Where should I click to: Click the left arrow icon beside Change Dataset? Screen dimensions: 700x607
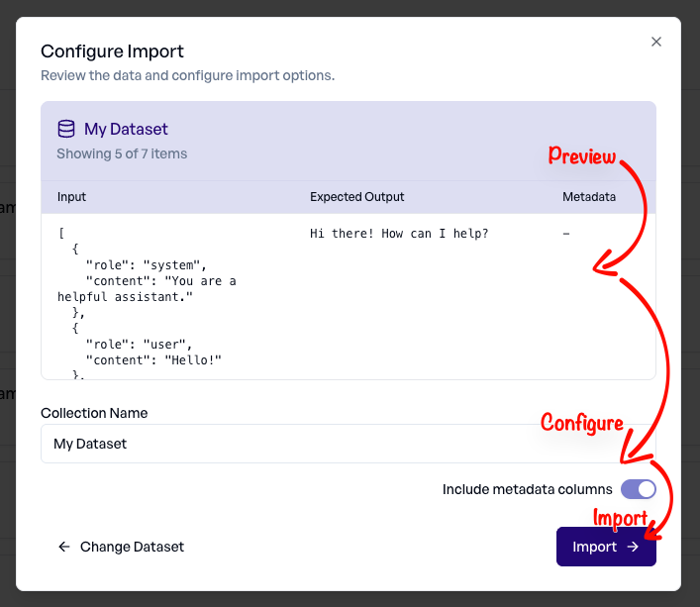tap(64, 547)
